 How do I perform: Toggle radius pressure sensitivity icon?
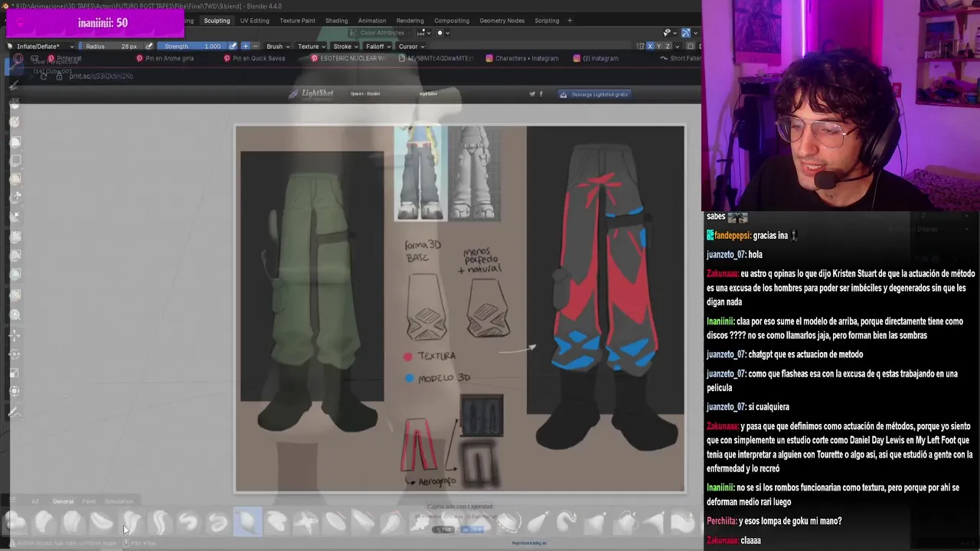[x=149, y=46]
